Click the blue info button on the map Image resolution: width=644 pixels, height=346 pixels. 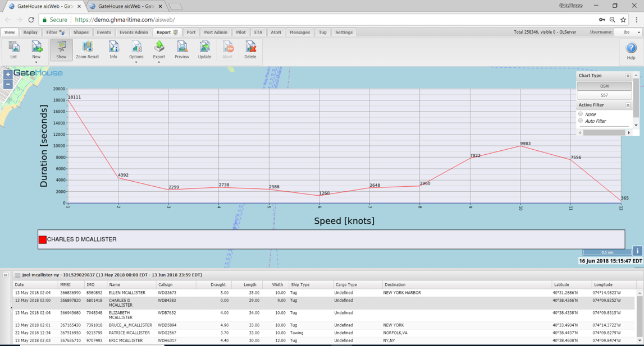click(637, 251)
